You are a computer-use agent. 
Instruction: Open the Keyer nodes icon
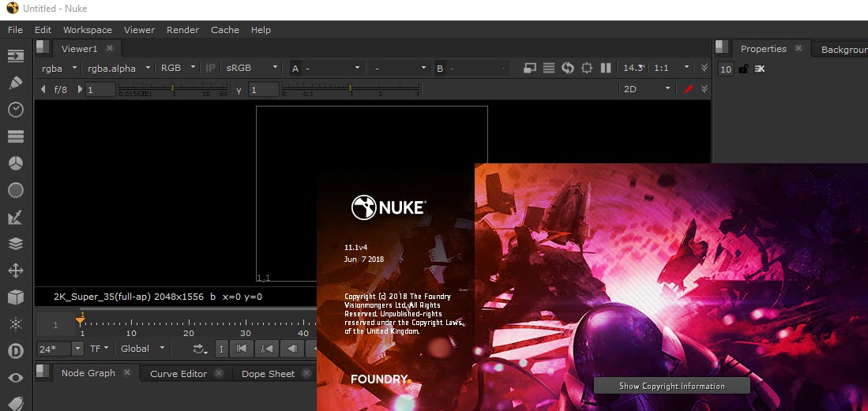(16, 218)
